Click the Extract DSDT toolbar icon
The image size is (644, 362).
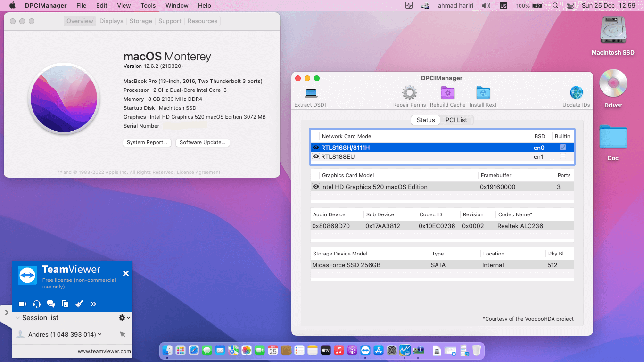click(x=311, y=93)
